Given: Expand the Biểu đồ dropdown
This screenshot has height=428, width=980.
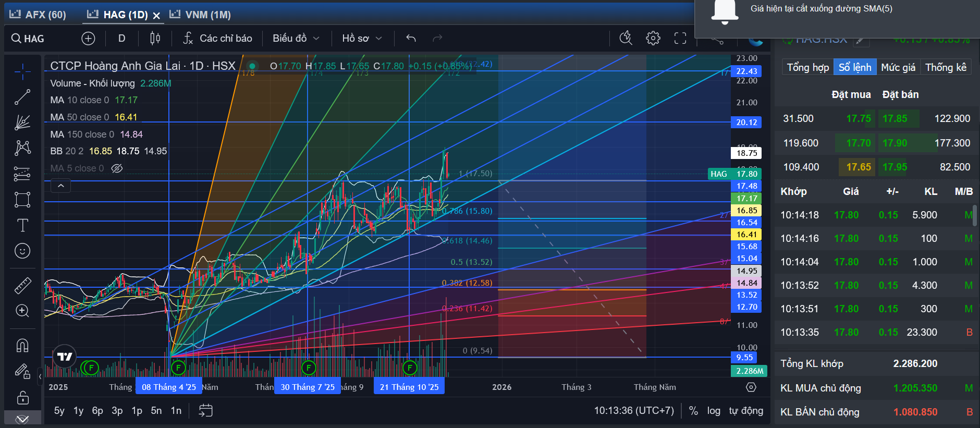Looking at the screenshot, I should [x=296, y=38].
